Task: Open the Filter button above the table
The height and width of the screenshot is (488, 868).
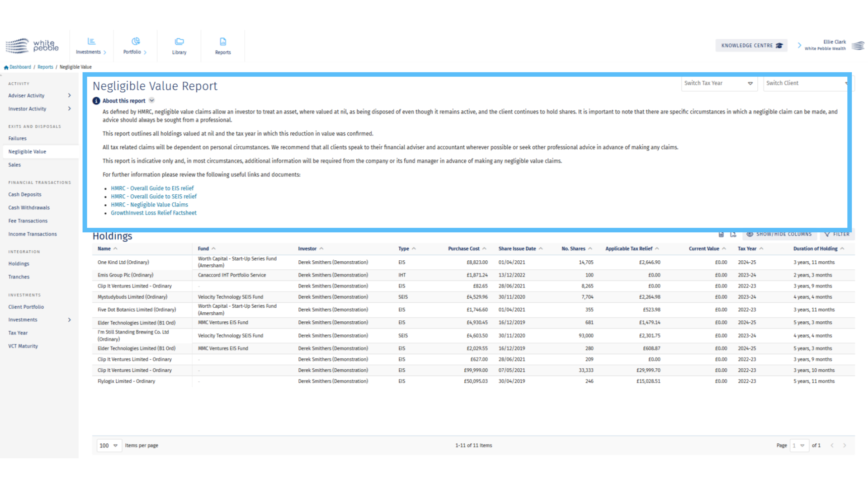Action: 837,234
